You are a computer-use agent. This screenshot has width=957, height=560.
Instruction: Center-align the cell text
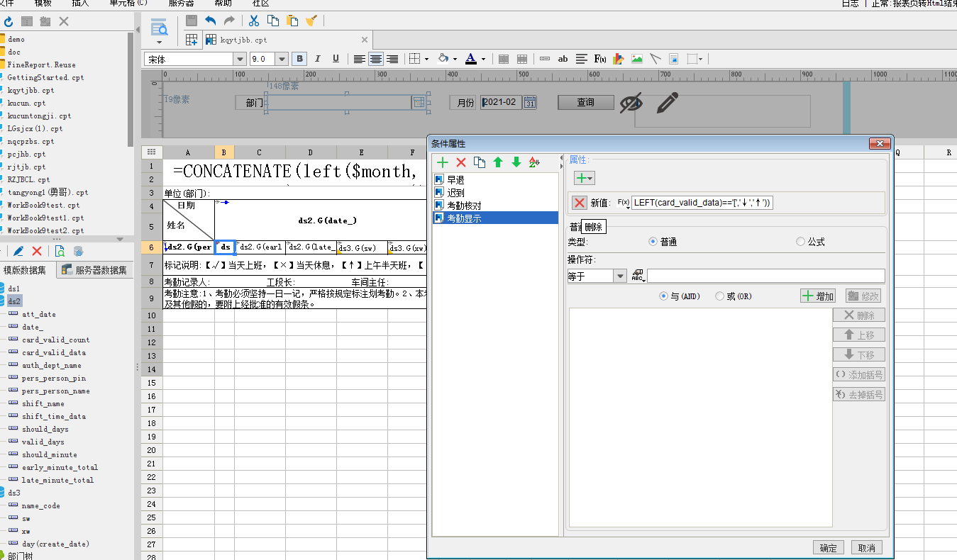[376, 59]
